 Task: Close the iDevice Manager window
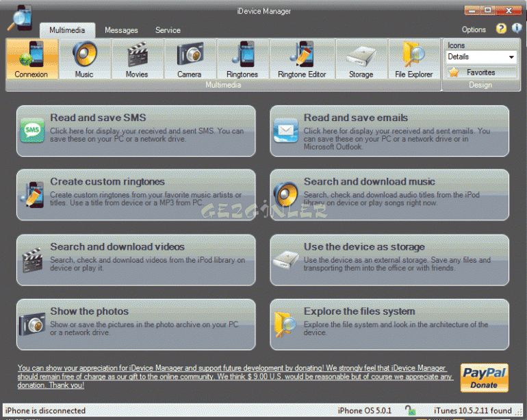click(509, 11)
